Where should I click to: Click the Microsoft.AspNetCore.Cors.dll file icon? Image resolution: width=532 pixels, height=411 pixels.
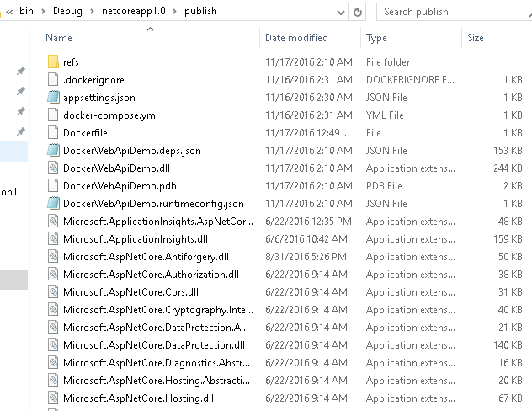click(x=53, y=291)
